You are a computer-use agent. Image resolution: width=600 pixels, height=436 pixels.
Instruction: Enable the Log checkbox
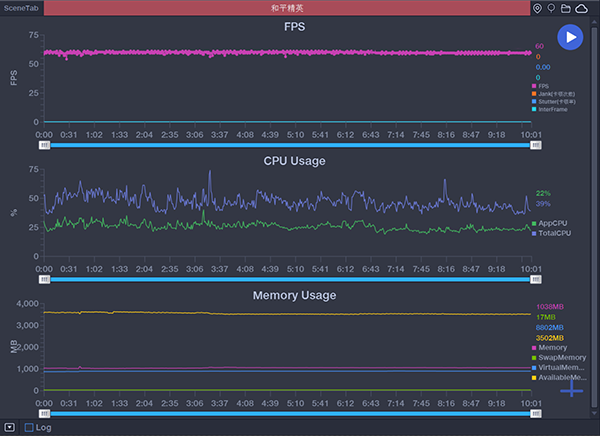pyautogui.click(x=29, y=427)
